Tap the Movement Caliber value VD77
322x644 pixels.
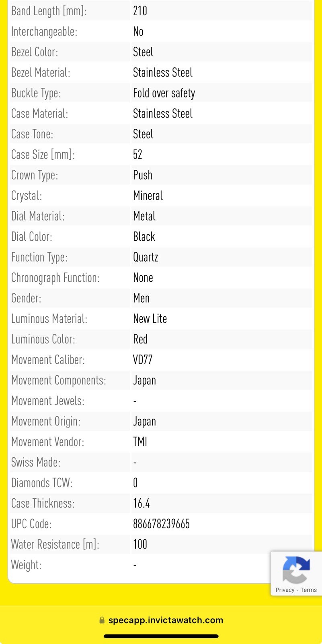[143, 359]
